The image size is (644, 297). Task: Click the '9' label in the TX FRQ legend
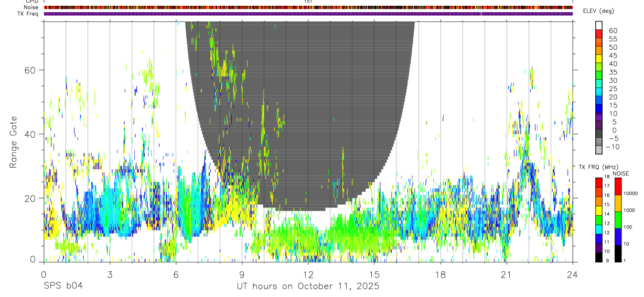pos(608,260)
